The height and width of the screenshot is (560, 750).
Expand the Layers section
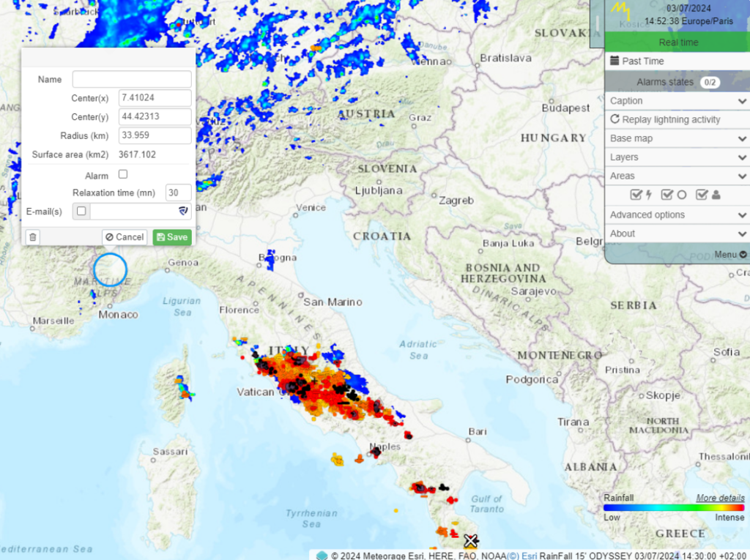click(676, 157)
